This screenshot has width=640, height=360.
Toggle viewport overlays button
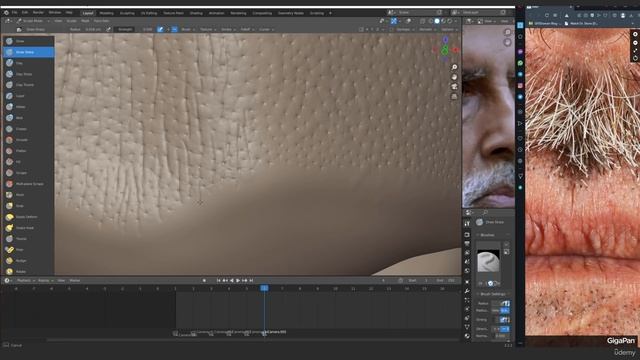pos(408,21)
